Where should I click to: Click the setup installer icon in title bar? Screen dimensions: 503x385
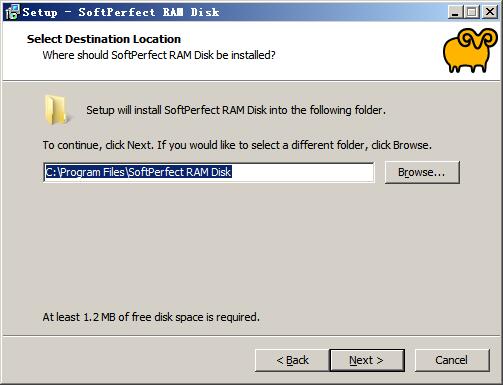(x=12, y=12)
